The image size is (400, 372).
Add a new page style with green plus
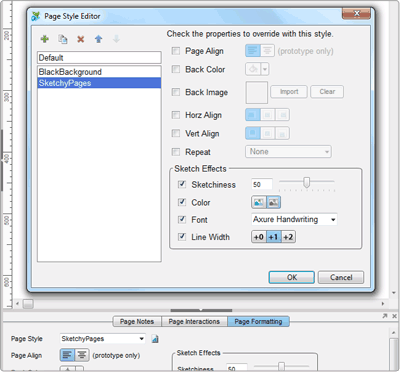pos(44,39)
